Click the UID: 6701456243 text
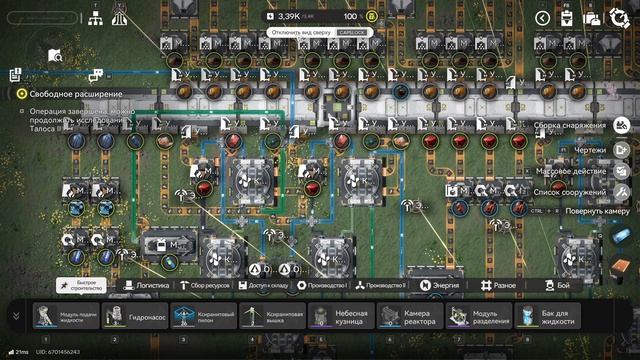 58,352
